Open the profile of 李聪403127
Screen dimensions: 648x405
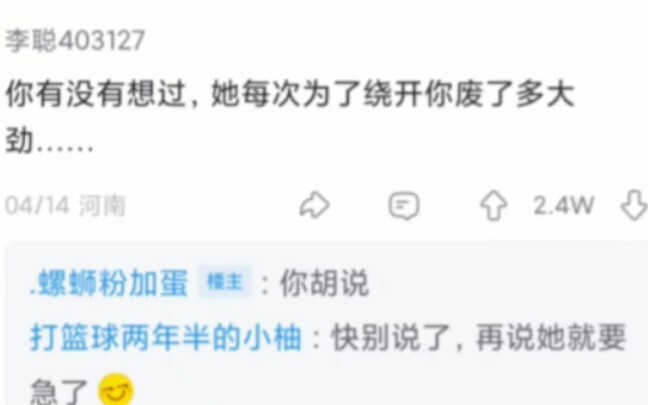(75, 40)
